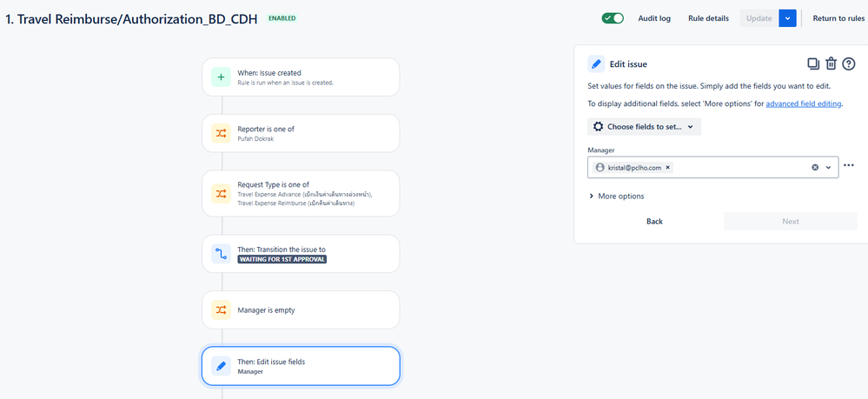The image size is (868, 399).
Task: Click the duplicate component icon
Action: point(812,63)
